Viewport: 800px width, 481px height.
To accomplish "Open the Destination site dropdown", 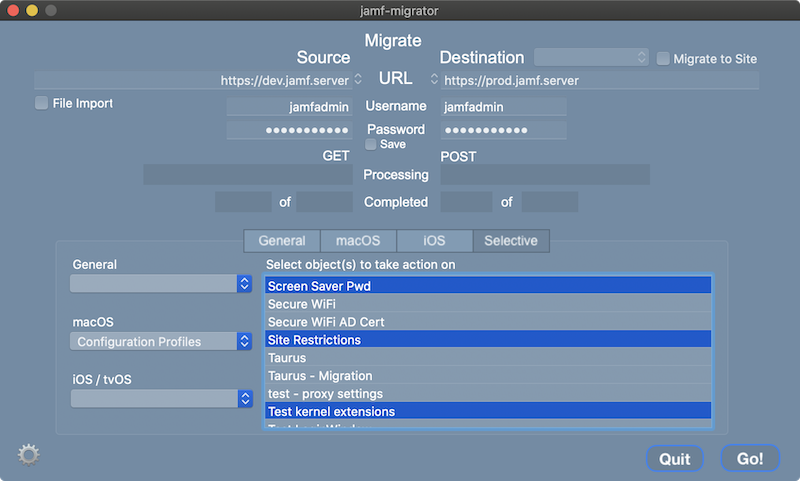I will pyautogui.click(x=591, y=57).
